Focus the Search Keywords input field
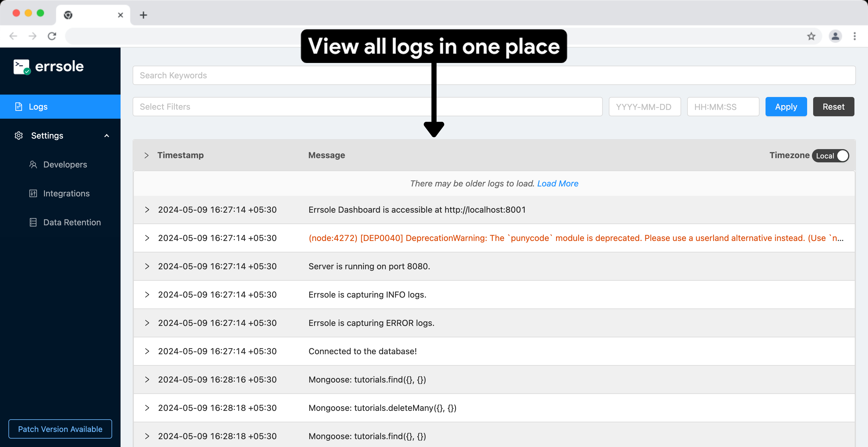This screenshot has height=447, width=868. 494,76
